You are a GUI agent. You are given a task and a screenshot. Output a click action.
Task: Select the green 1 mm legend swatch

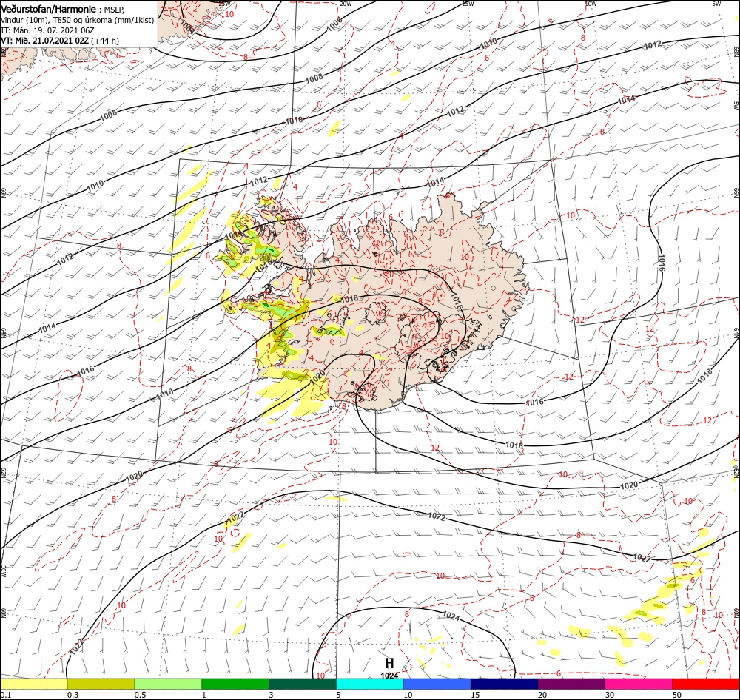coord(235,684)
